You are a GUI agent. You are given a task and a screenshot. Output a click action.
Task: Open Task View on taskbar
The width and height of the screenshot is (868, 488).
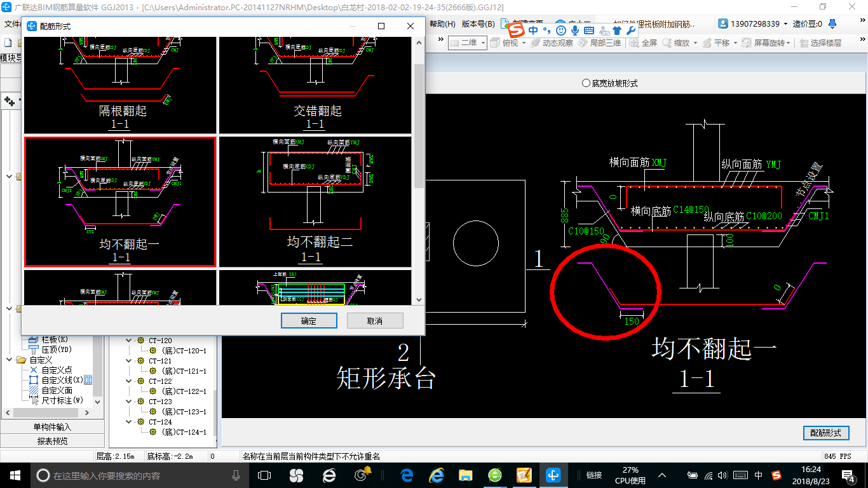264,475
